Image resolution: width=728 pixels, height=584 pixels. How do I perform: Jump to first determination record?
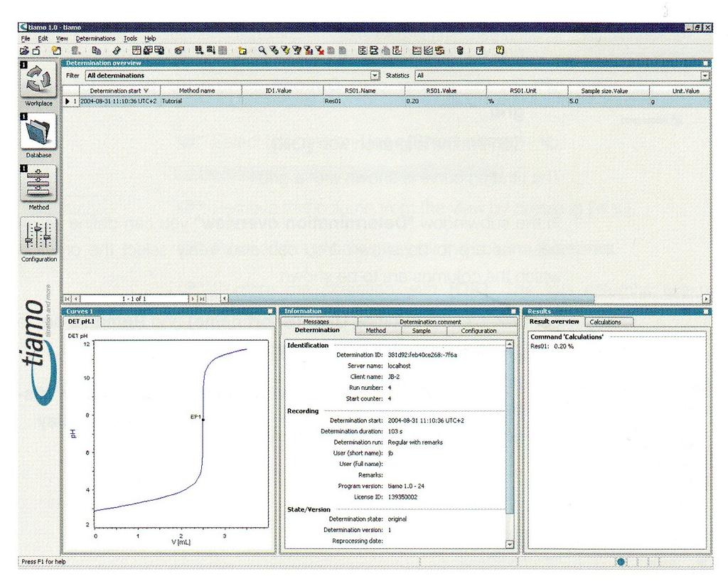68,299
